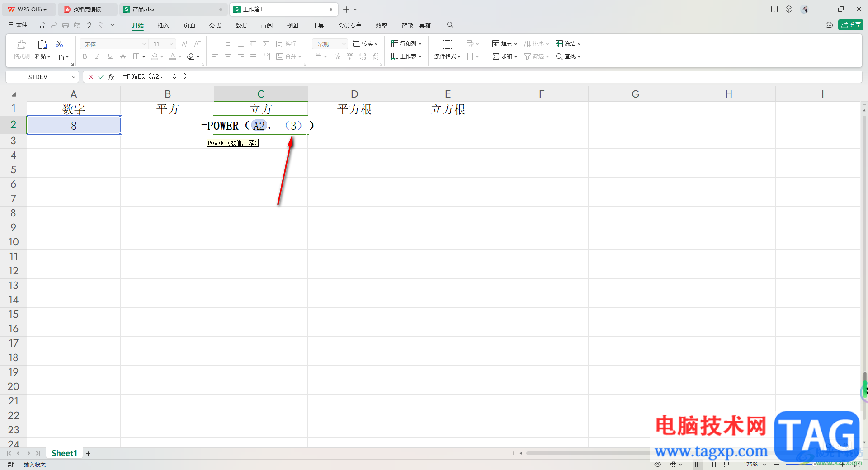Open the font size dropdown 11
The width and height of the screenshot is (868, 470).
(171, 44)
